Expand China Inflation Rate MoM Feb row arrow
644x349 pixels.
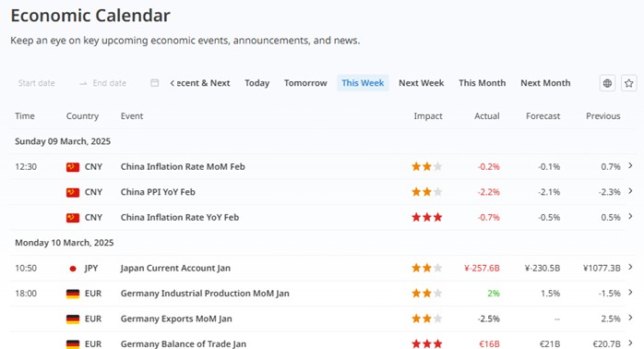(630, 165)
